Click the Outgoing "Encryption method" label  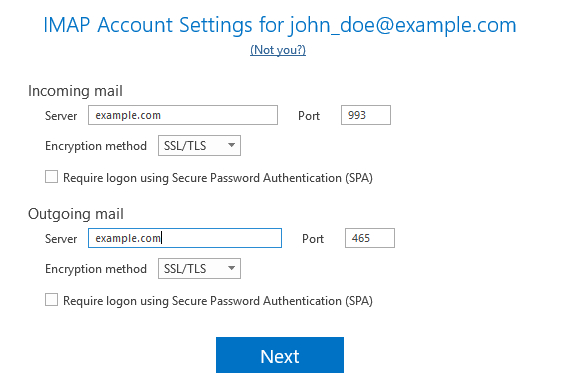pos(96,269)
